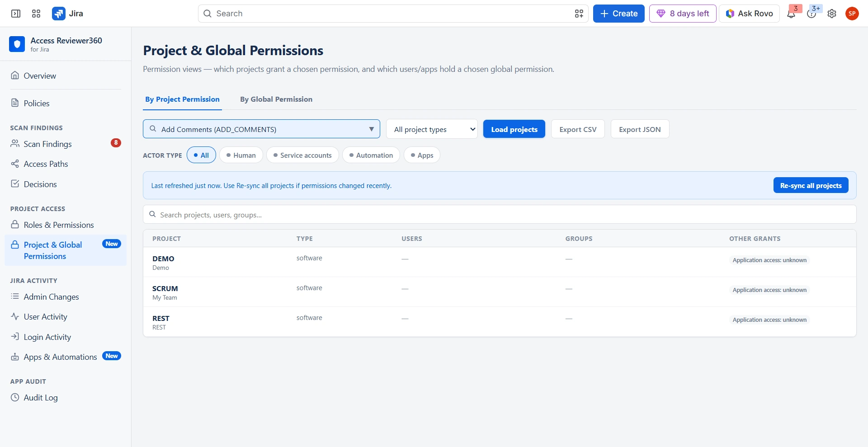Open the Add Comments permission dropdown
Image resolution: width=868 pixels, height=447 pixels.
(261, 129)
